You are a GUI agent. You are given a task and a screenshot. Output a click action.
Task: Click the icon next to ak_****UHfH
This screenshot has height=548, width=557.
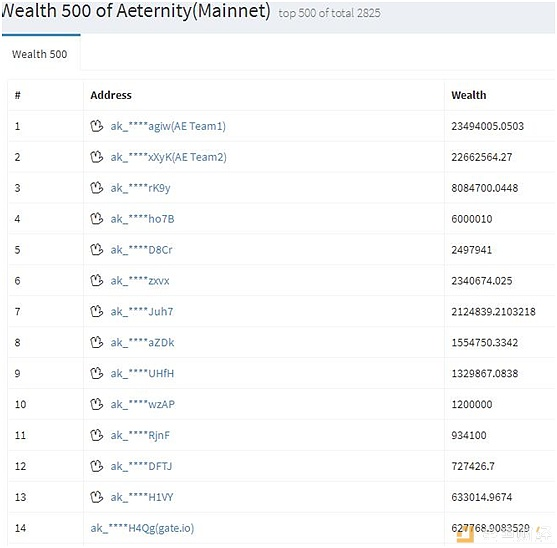click(x=96, y=373)
